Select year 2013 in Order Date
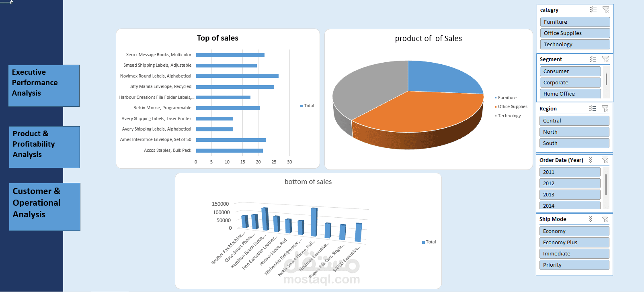 click(x=570, y=194)
